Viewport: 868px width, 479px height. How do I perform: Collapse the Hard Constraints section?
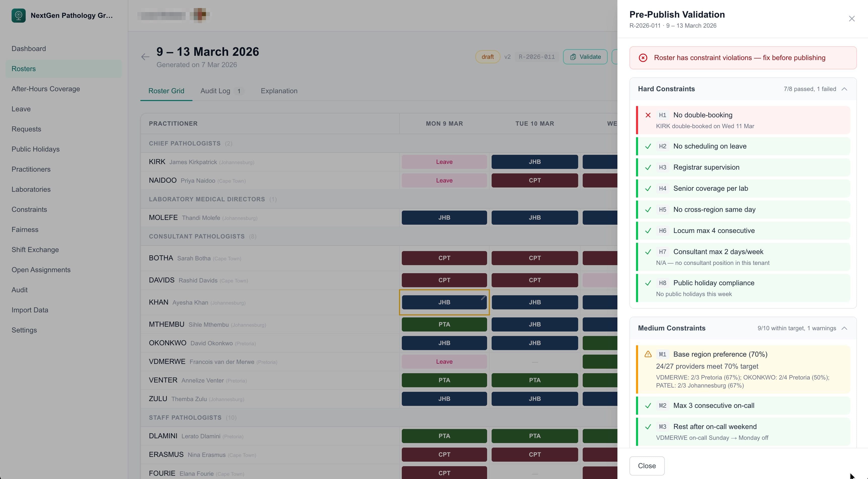pos(845,89)
